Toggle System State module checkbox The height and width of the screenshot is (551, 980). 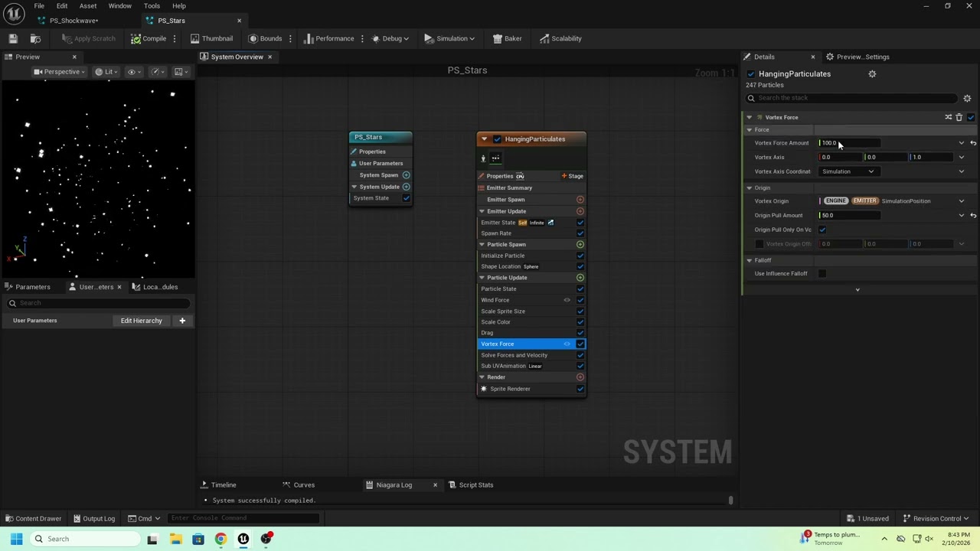406,198
